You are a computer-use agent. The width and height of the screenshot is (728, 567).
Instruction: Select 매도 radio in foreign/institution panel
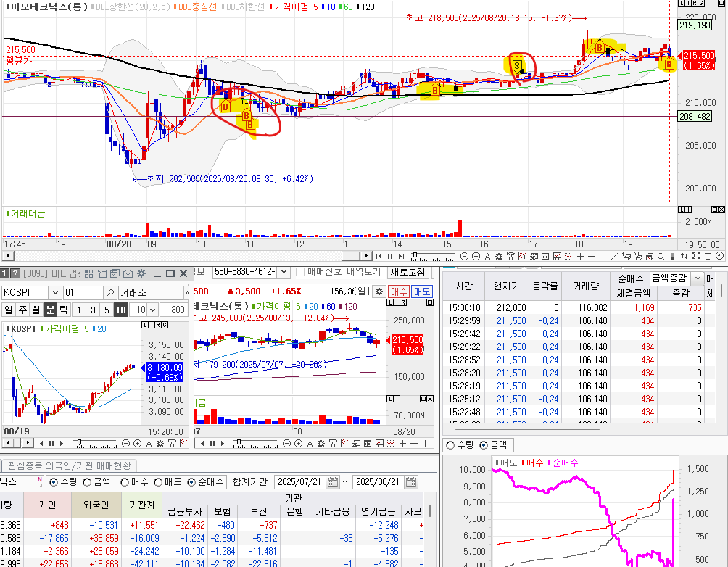(158, 482)
